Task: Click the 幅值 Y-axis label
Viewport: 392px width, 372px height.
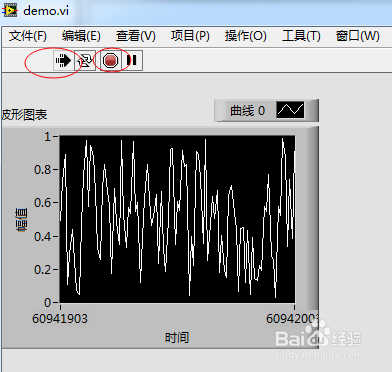Action: pos(21,220)
